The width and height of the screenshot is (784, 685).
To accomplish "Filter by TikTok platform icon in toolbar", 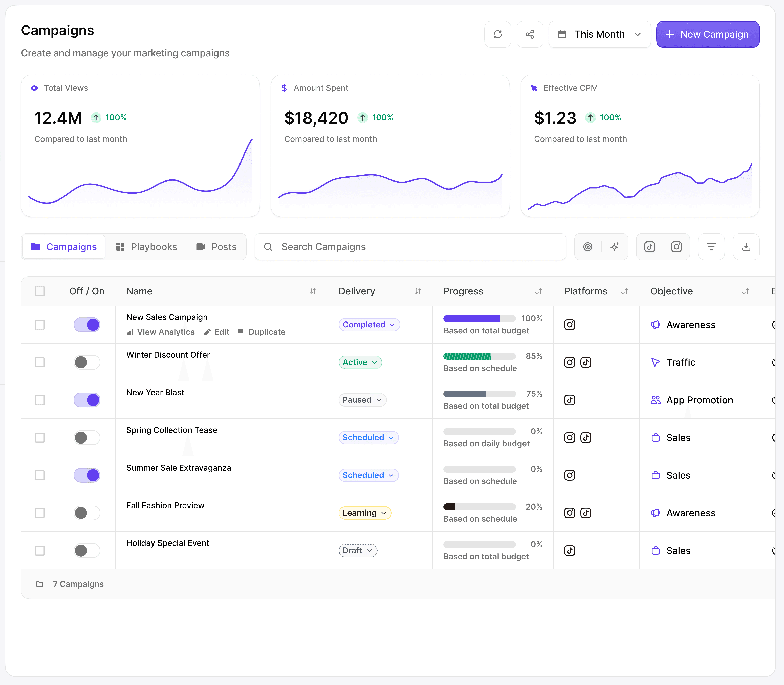I will click(x=649, y=247).
